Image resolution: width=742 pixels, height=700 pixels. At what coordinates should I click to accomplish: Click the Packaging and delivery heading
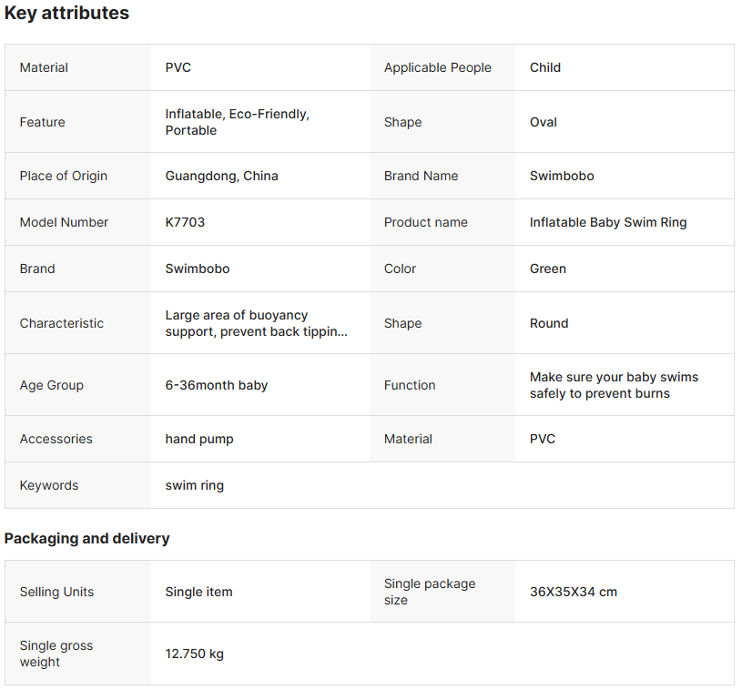point(86,538)
